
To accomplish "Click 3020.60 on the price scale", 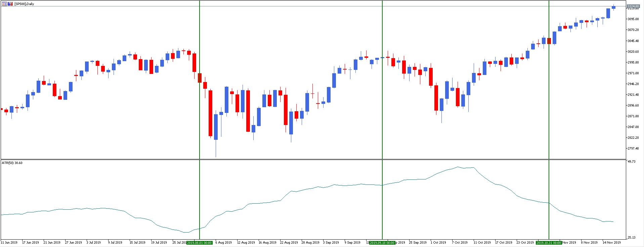I will 633,52.
